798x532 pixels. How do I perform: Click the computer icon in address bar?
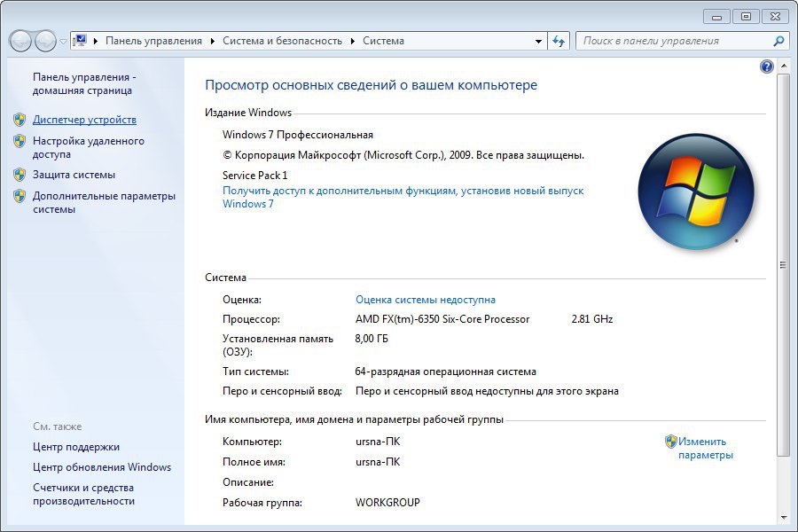point(80,40)
